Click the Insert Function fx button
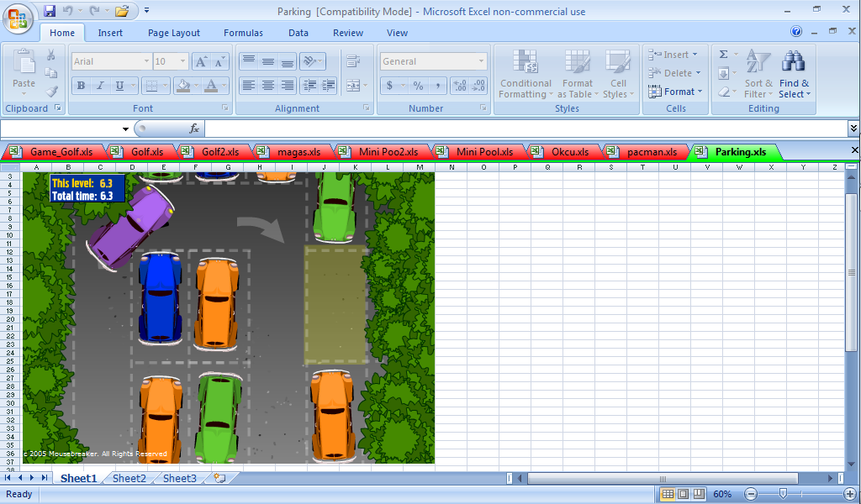Image resolution: width=861 pixels, height=504 pixels. [x=194, y=129]
